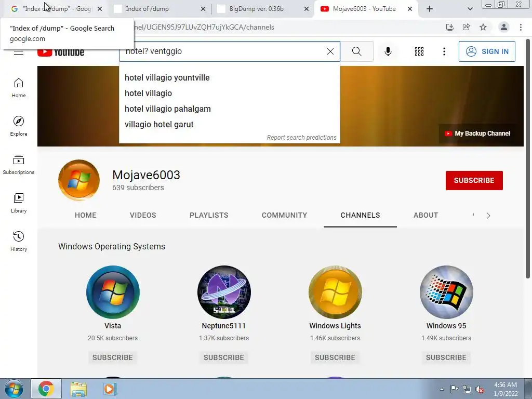Subscribe to the Neptune5111 channel

(224, 357)
